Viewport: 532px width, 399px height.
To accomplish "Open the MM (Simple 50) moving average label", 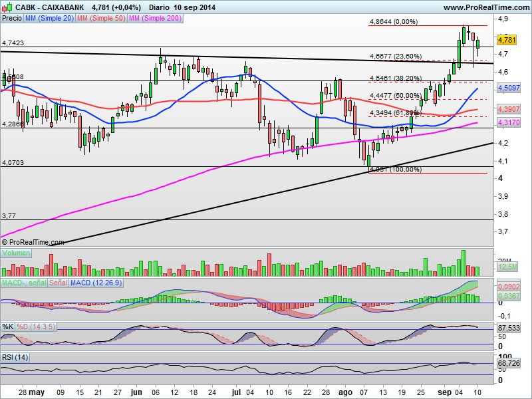I will pyautogui.click(x=101, y=19).
